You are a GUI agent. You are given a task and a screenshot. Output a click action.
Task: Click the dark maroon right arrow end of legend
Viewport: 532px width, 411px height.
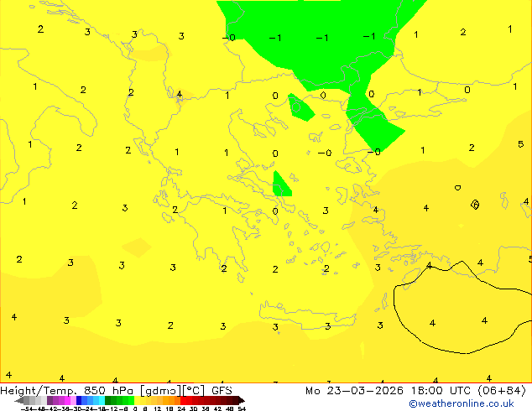coord(242,400)
